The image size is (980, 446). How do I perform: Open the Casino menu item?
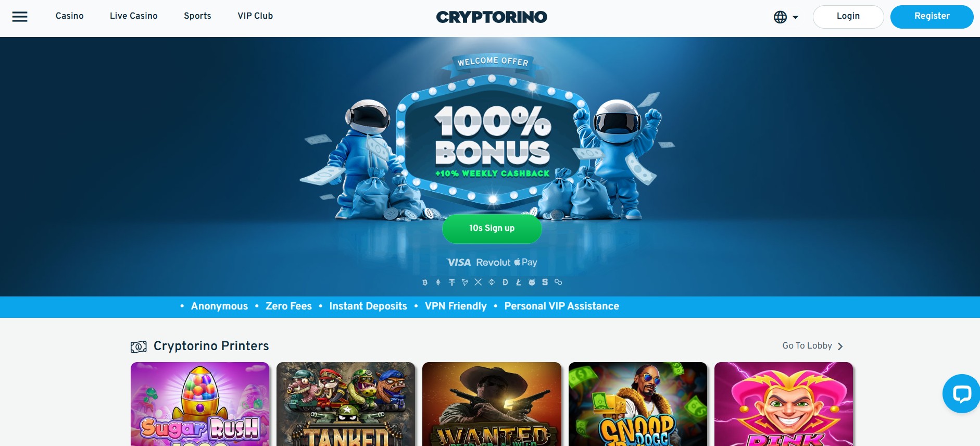point(70,16)
